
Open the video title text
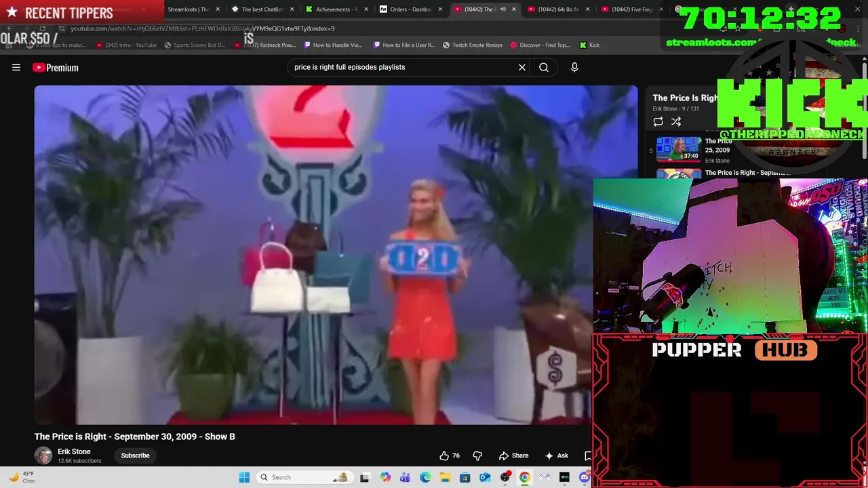coord(135,436)
